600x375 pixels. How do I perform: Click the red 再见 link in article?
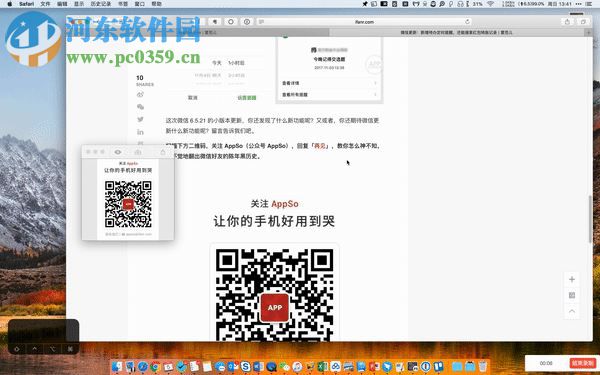click(320, 146)
